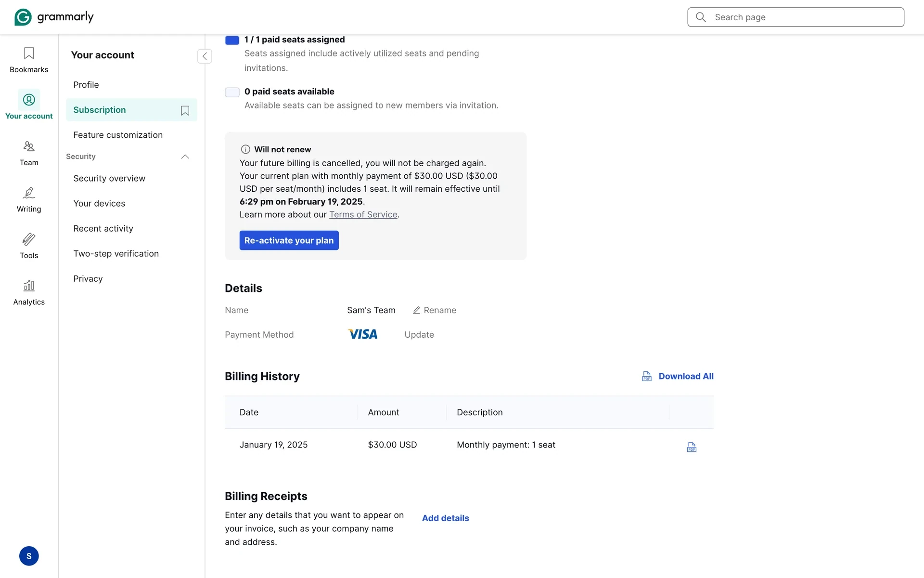Viewport: 924px width, 578px height.
Task: Open the Profile menu item
Action: coord(131,85)
